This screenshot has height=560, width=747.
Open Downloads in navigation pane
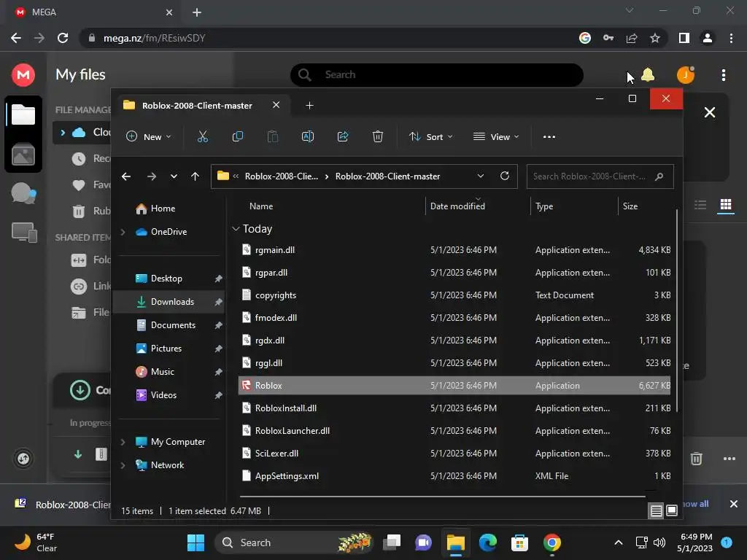point(169,302)
